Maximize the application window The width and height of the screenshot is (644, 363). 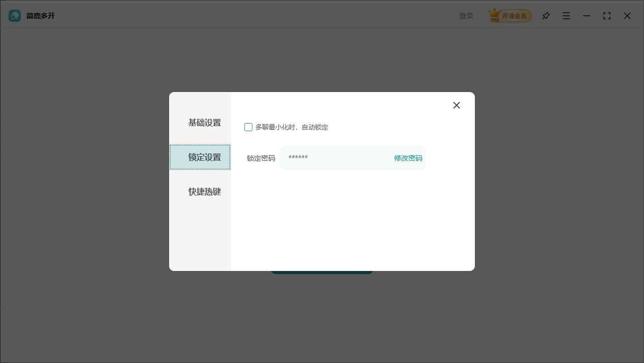(607, 16)
